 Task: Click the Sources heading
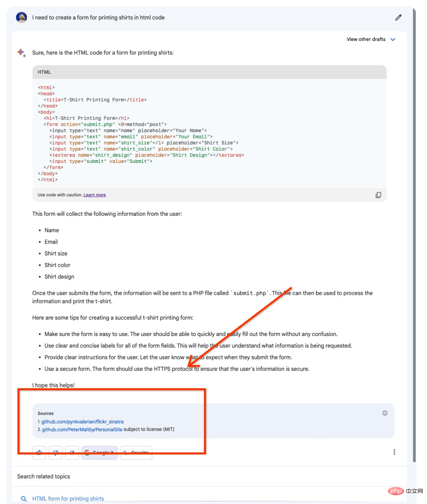(x=45, y=413)
